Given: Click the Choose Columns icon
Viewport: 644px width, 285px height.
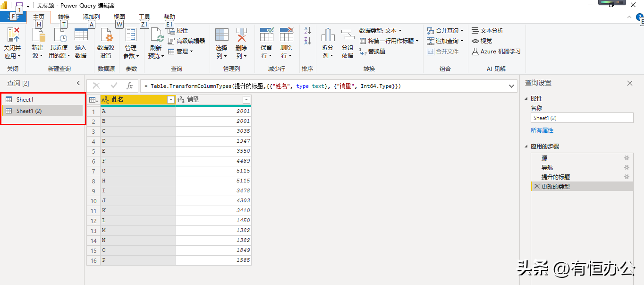Looking at the screenshot, I should (222, 35).
